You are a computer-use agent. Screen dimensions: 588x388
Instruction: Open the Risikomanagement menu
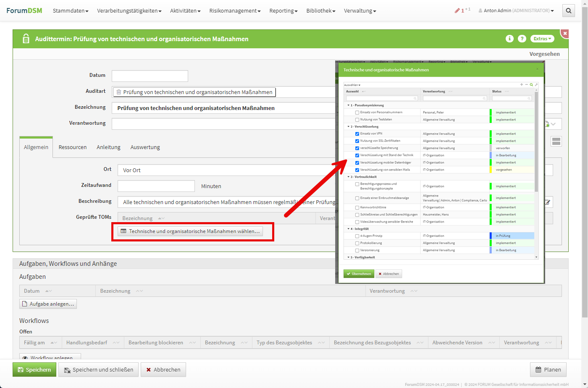pyautogui.click(x=235, y=10)
